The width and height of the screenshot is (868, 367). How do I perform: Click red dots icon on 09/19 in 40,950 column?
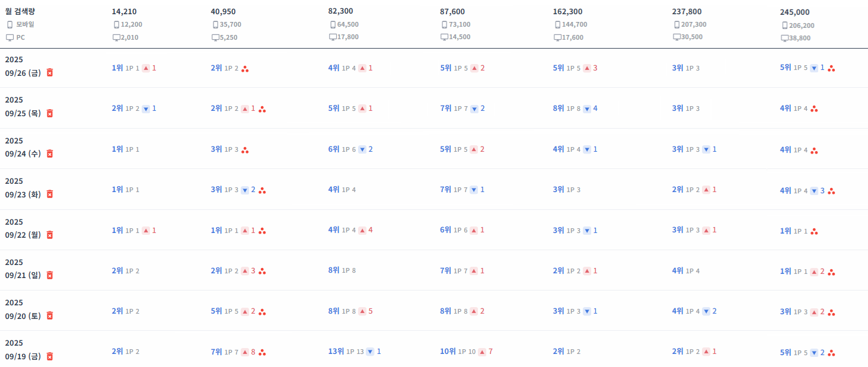[x=262, y=353]
